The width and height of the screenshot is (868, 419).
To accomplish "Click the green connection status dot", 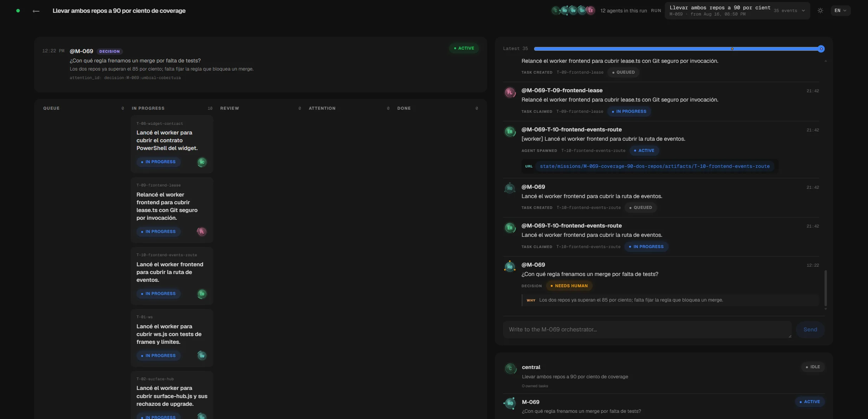I will coord(18,10).
